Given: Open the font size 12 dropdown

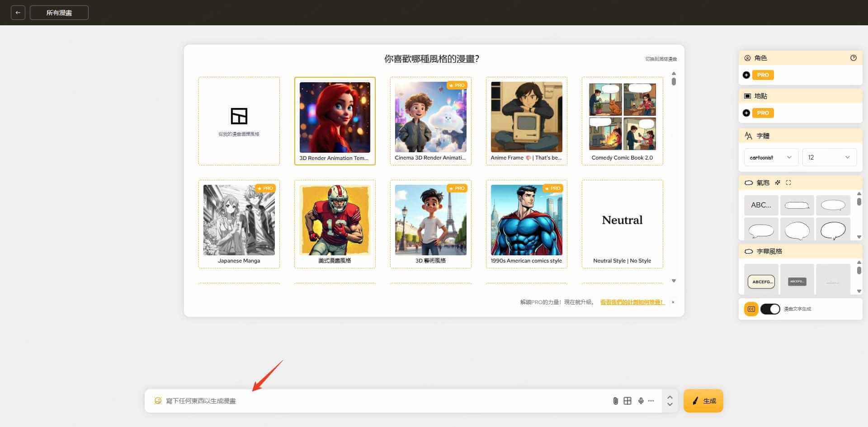Looking at the screenshot, I should click(x=829, y=157).
